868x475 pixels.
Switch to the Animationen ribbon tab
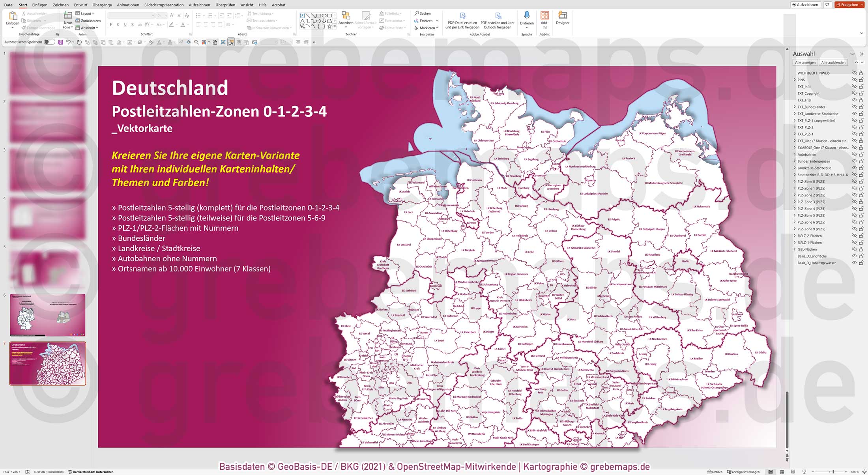[128, 5]
